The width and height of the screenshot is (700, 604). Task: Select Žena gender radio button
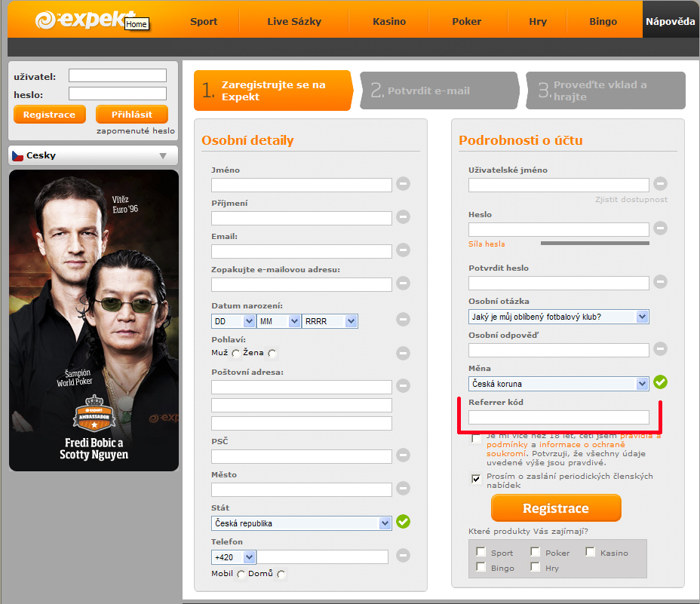(272, 354)
